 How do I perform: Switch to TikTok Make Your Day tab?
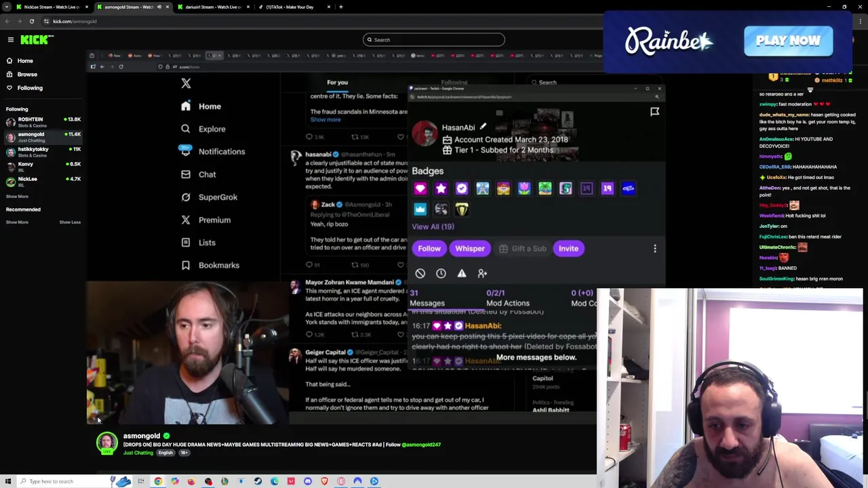(294, 7)
